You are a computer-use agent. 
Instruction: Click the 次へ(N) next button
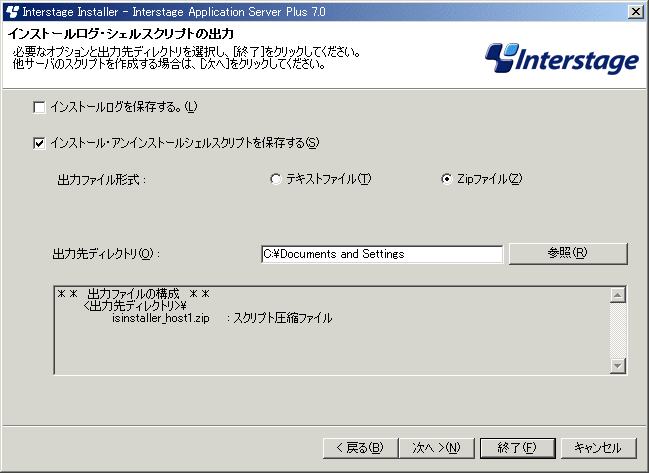436,448
